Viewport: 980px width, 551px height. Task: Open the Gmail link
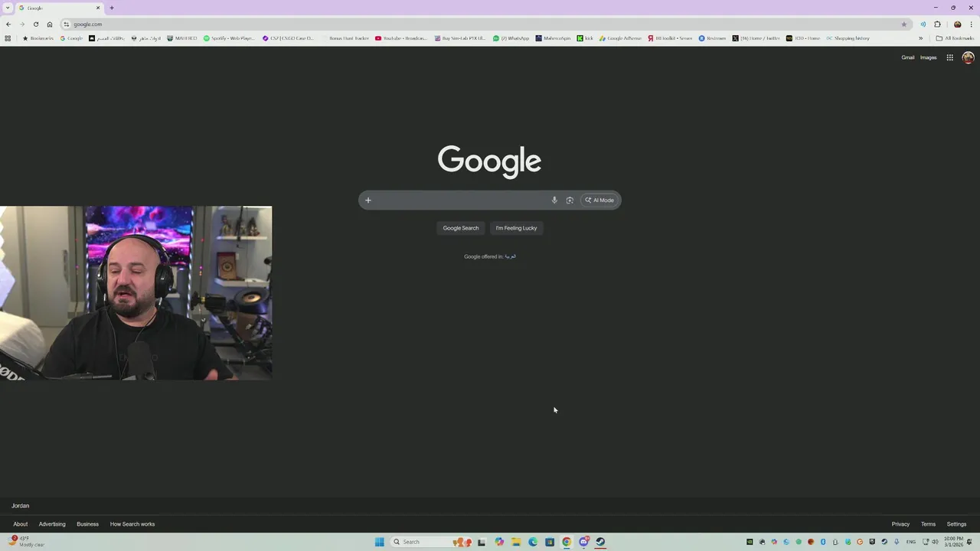pyautogui.click(x=907, y=57)
